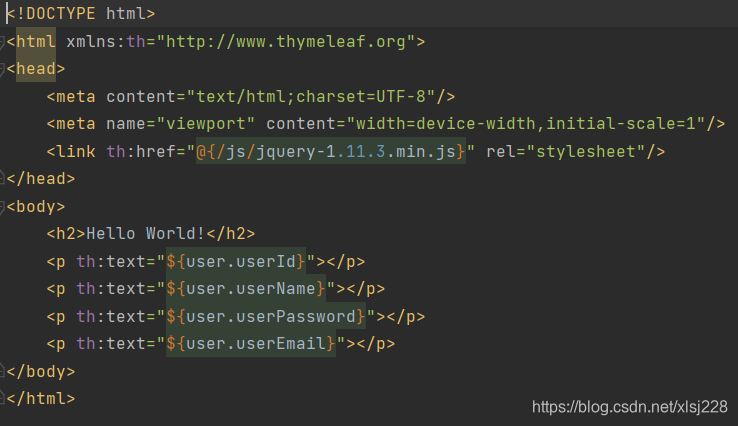Click the closing body tag fold marker
Image resolution: width=738 pixels, height=426 pixels.
2,371
